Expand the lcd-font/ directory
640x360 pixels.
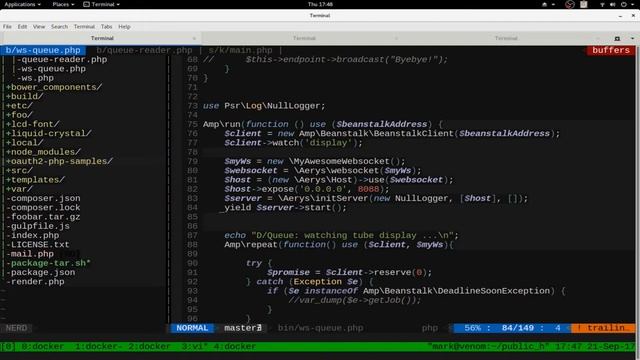33,124
